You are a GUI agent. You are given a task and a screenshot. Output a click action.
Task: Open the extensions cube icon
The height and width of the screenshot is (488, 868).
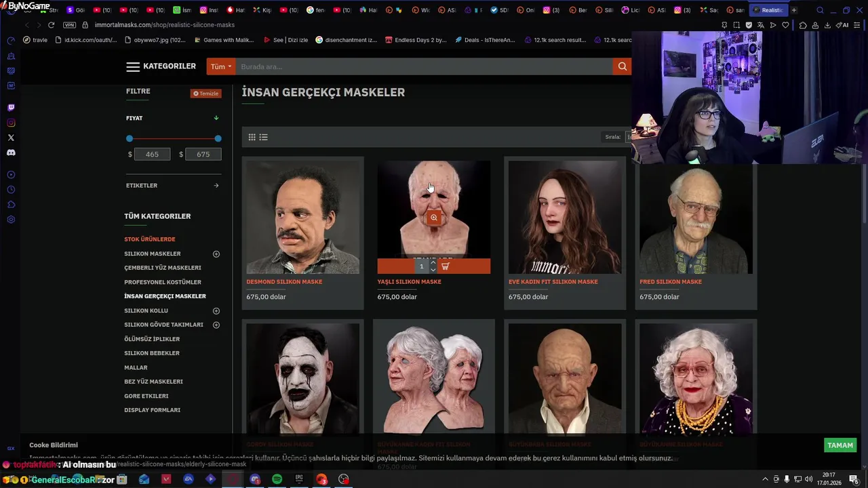(803, 25)
